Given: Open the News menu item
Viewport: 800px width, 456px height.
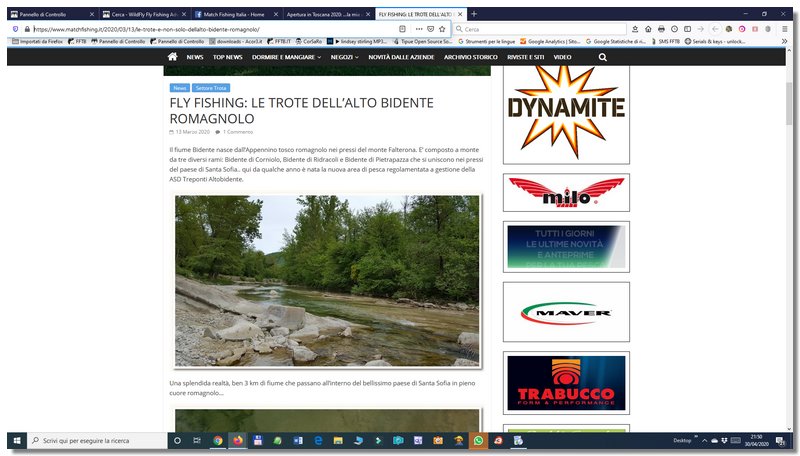Looking at the screenshot, I should pos(195,57).
